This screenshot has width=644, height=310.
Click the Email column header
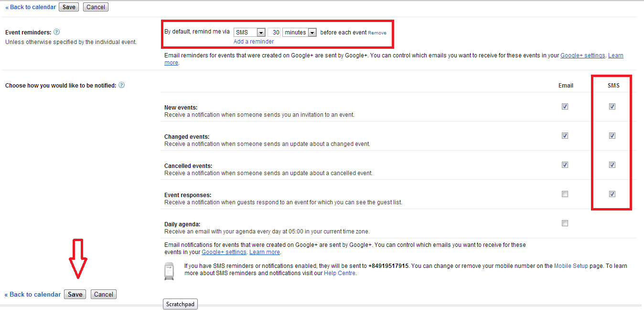(566, 86)
